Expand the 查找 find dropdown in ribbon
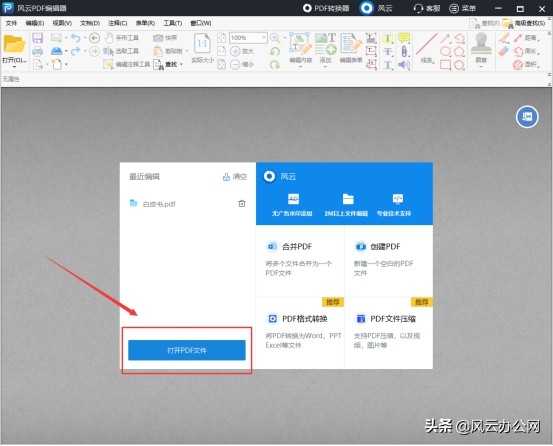 pos(181,65)
